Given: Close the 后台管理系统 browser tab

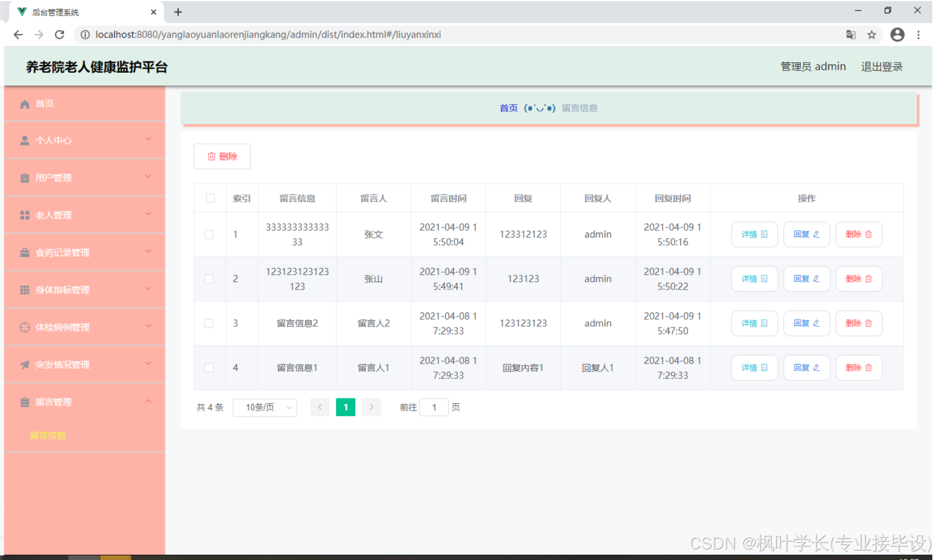Looking at the screenshot, I should pos(154,12).
